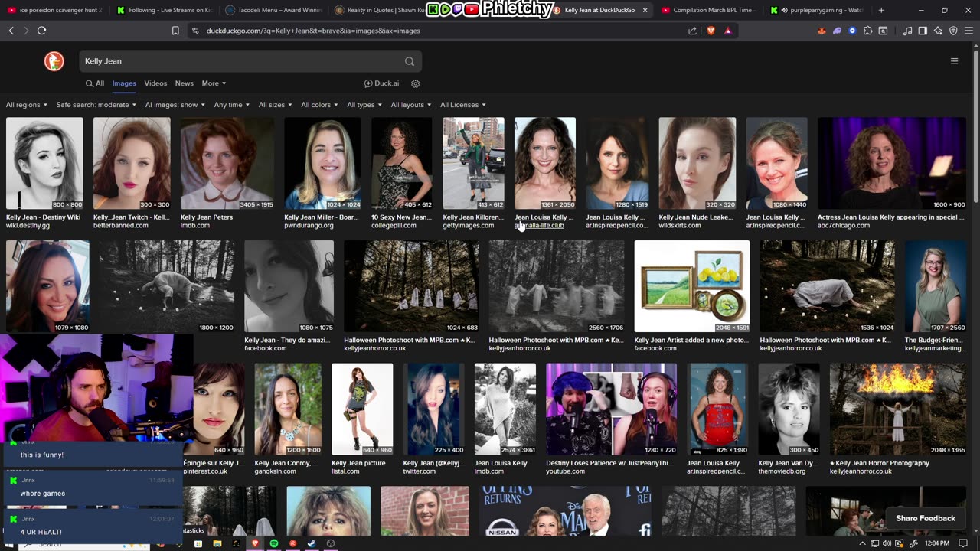Click the magnifier search button in the search box
This screenshot has width=980, height=551.
click(410, 61)
